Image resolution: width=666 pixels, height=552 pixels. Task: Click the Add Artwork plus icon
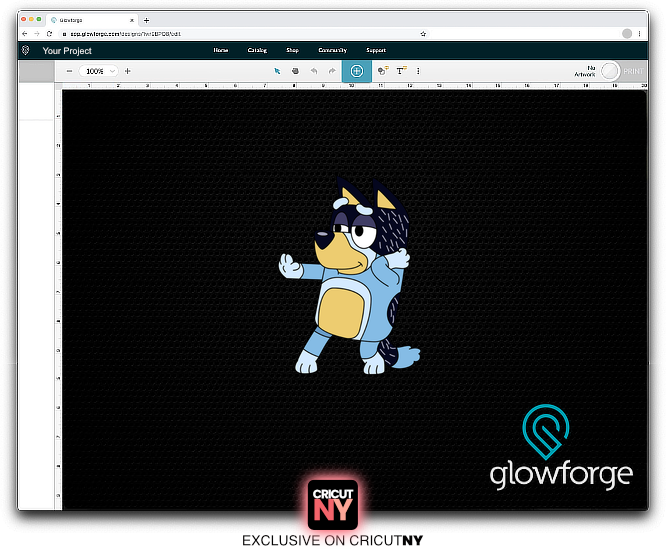tap(357, 71)
